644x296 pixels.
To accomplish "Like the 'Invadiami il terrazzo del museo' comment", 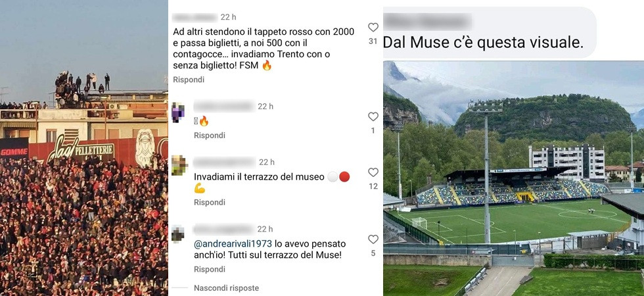I will [373, 172].
